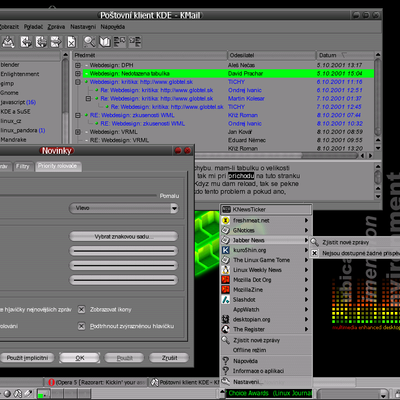This screenshot has height=400, width=400.
Task: Click the GNotices icon in the ticker menu
Action: 226,230
